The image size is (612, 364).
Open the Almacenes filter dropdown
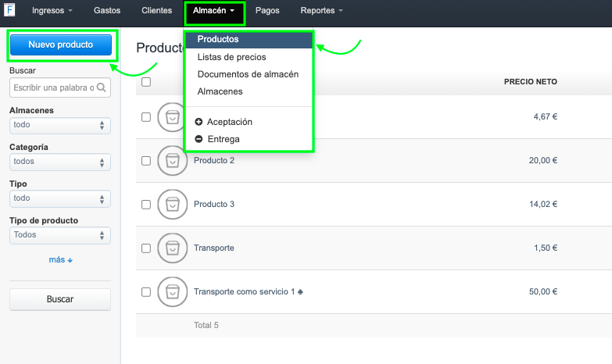point(60,125)
